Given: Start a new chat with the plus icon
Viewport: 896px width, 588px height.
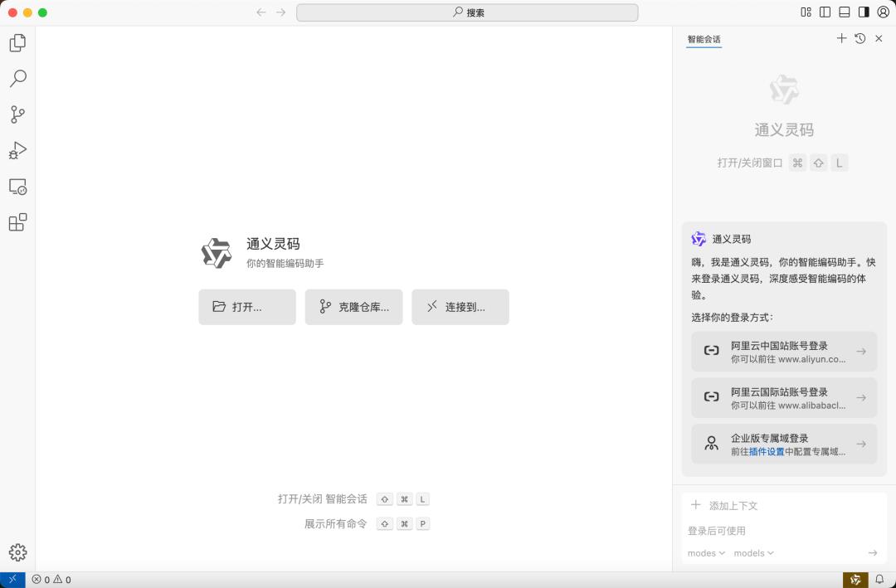Looking at the screenshot, I should (841, 38).
